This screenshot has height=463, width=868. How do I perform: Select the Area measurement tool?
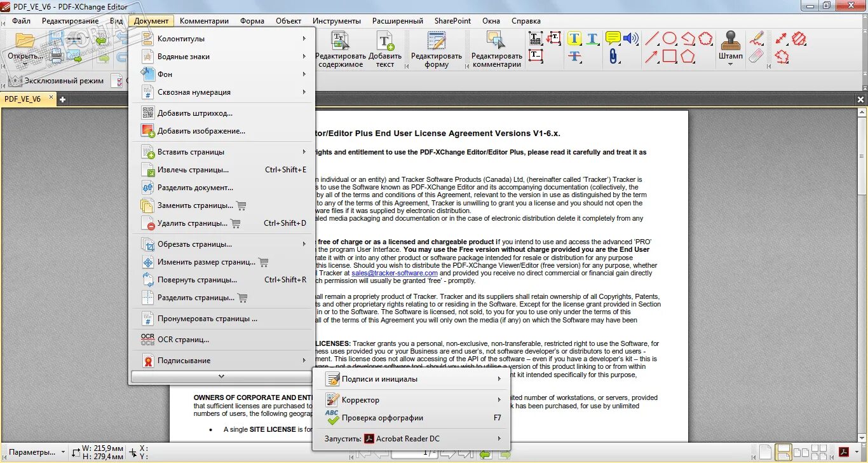click(x=799, y=39)
